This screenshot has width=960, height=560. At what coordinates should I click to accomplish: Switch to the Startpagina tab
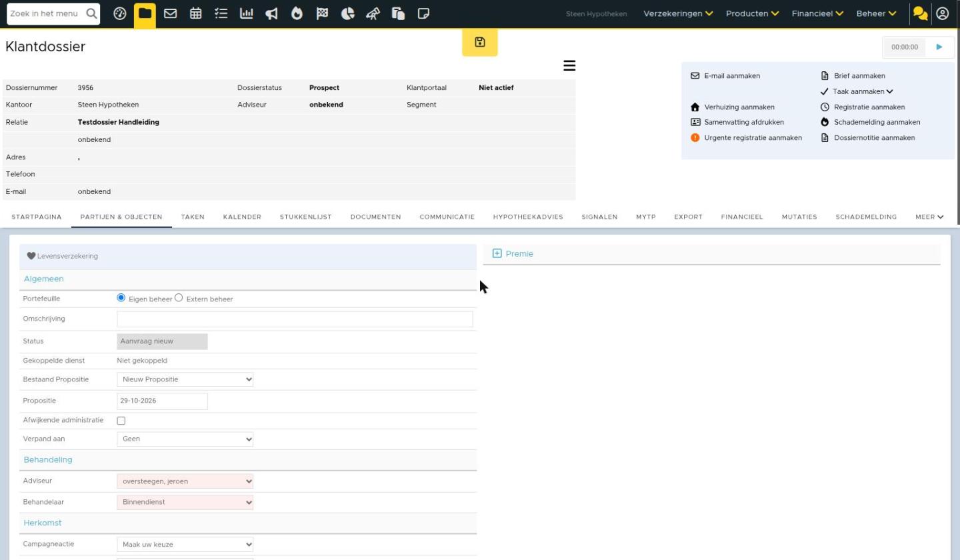[37, 217]
